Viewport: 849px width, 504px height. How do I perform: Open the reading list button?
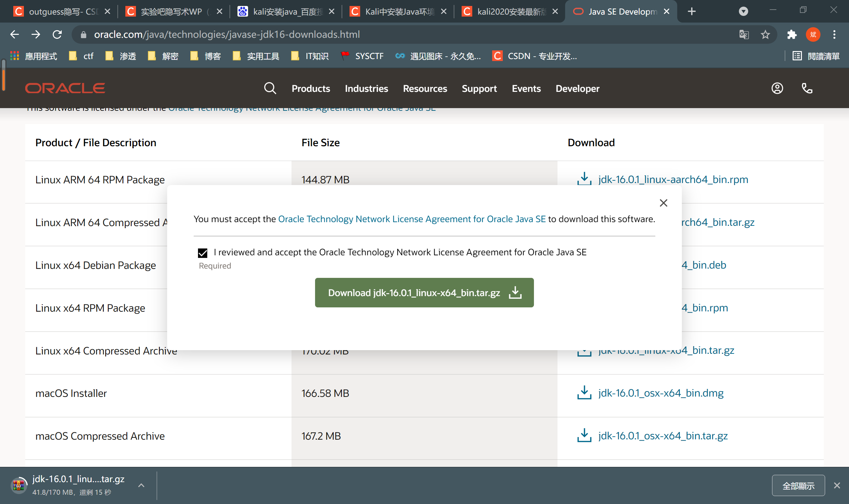click(x=816, y=56)
